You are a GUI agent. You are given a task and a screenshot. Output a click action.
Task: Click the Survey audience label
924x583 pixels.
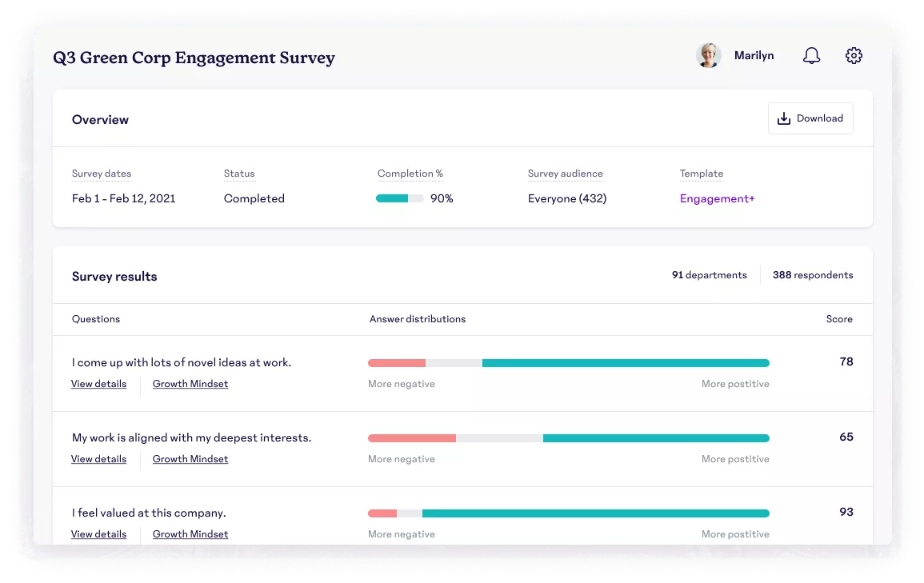(x=565, y=174)
